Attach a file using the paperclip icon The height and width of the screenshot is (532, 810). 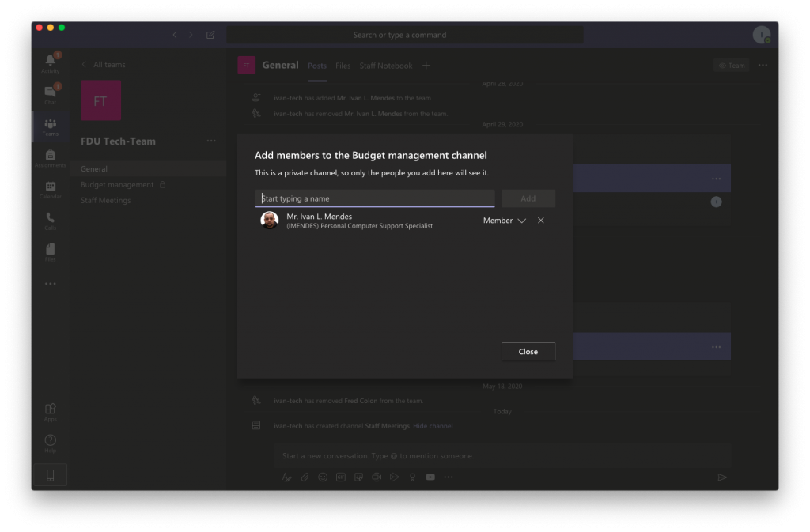pos(305,477)
